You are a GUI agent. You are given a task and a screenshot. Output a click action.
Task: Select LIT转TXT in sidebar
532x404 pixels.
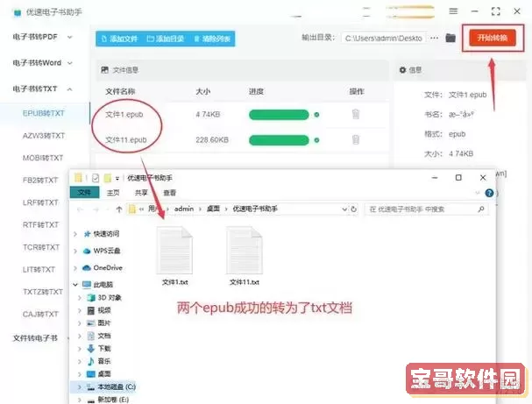click(x=39, y=269)
